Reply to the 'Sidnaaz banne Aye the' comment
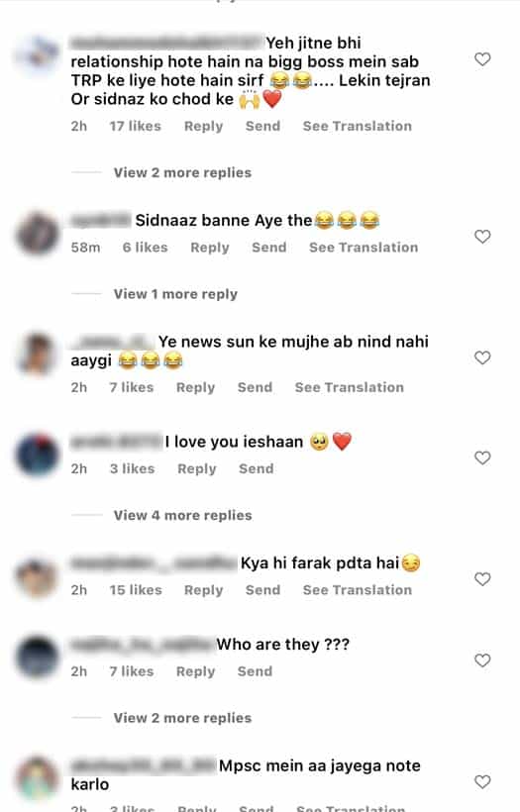This screenshot has height=812, width=520. pyautogui.click(x=210, y=248)
